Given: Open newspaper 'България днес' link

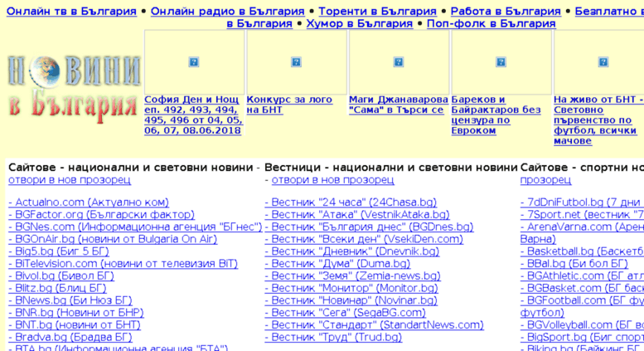Looking at the screenshot, I should click(x=369, y=227).
